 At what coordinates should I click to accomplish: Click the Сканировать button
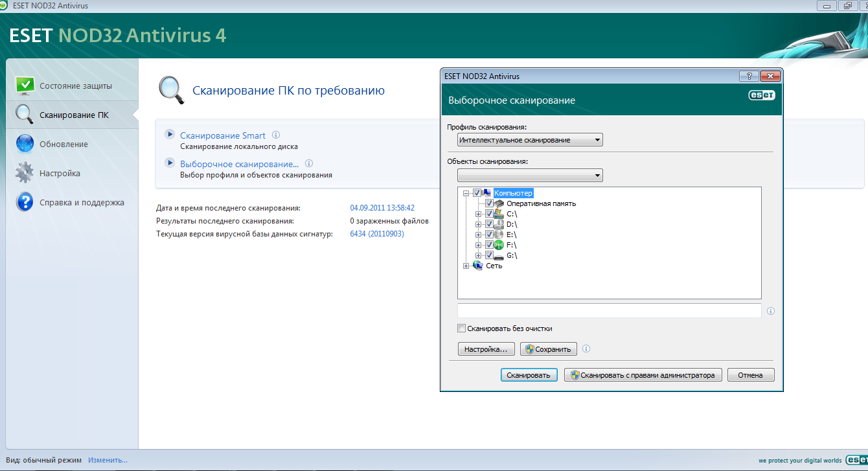pos(529,375)
